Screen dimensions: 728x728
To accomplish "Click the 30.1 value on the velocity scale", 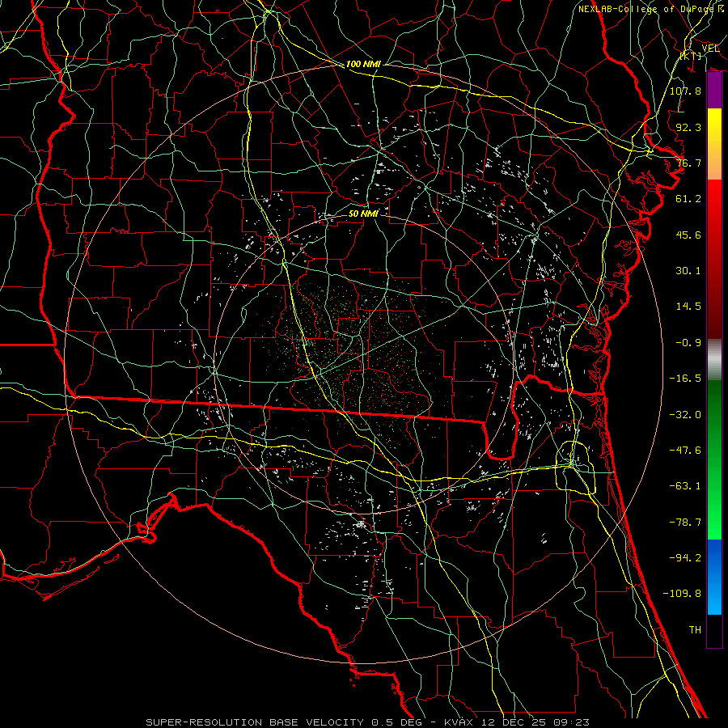I will pos(688,271).
